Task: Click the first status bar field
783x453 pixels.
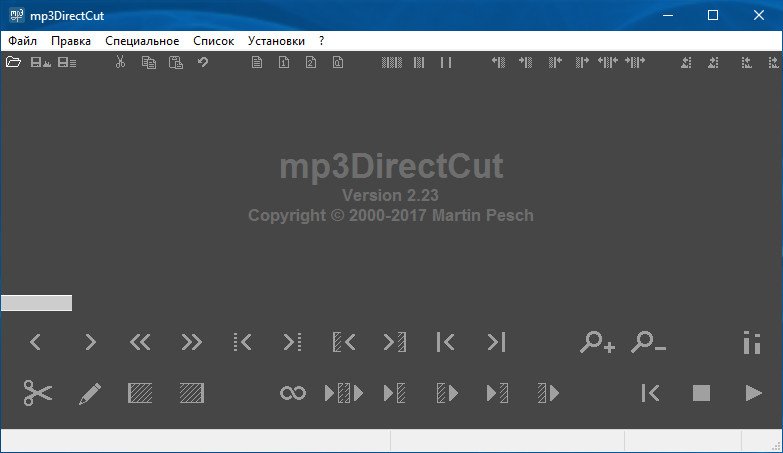Action: coord(195,441)
